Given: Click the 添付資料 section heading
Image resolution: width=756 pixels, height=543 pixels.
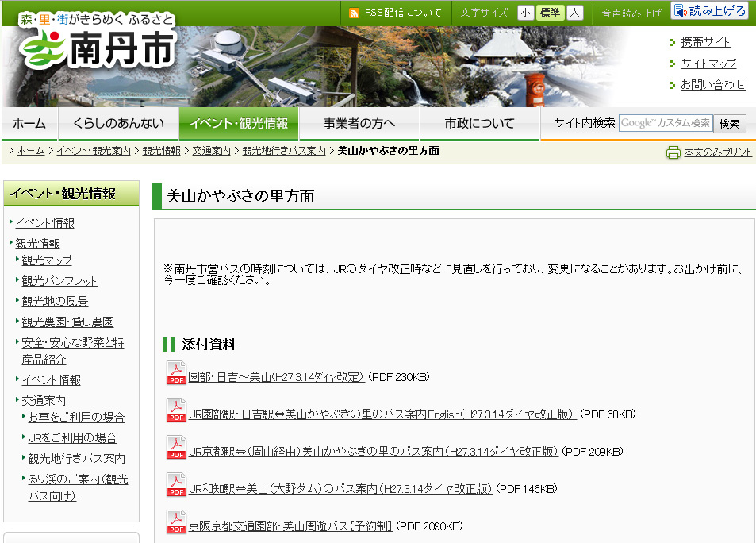Looking at the screenshot, I should (209, 345).
